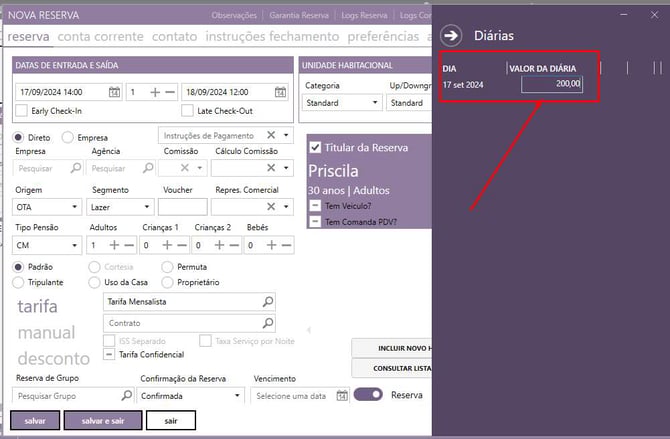Screen dimensions: 670x439
Task: Select the Empresa radio button
Action: click(68, 137)
